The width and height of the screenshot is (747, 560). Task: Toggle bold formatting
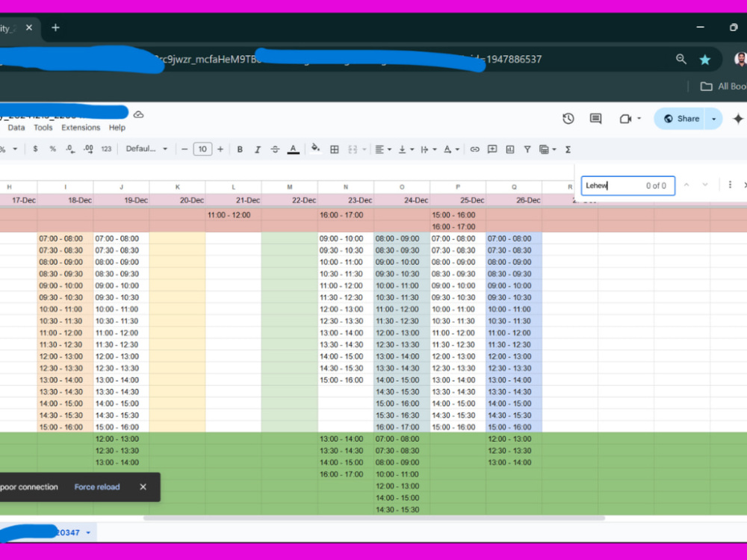[x=240, y=149]
